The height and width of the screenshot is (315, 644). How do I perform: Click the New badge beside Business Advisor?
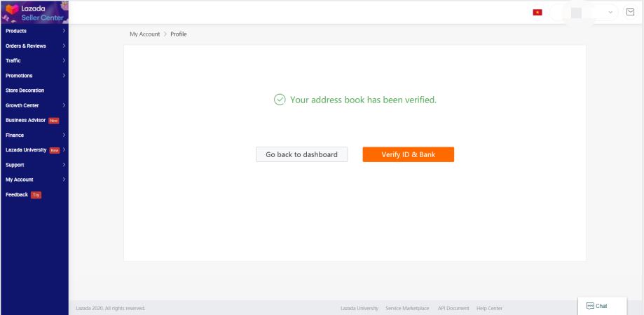[54, 121]
